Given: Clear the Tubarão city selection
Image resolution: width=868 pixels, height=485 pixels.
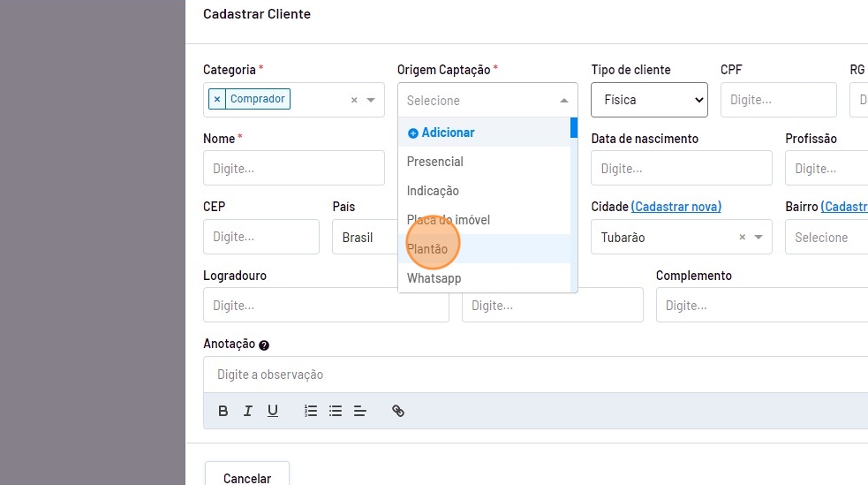Looking at the screenshot, I should [743, 237].
